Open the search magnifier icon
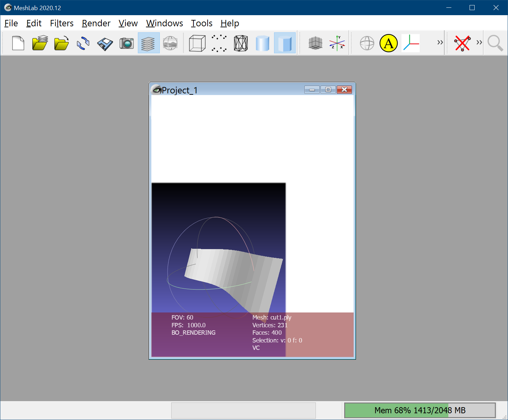 495,43
